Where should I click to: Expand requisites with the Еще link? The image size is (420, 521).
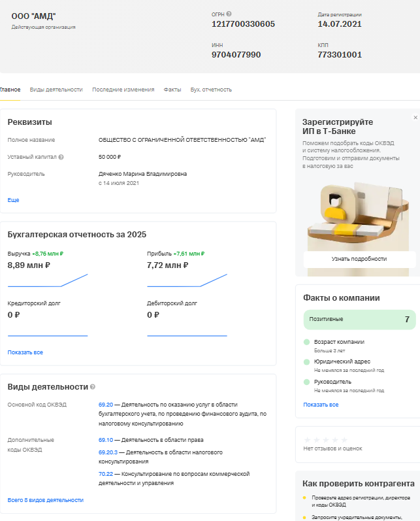[13, 200]
